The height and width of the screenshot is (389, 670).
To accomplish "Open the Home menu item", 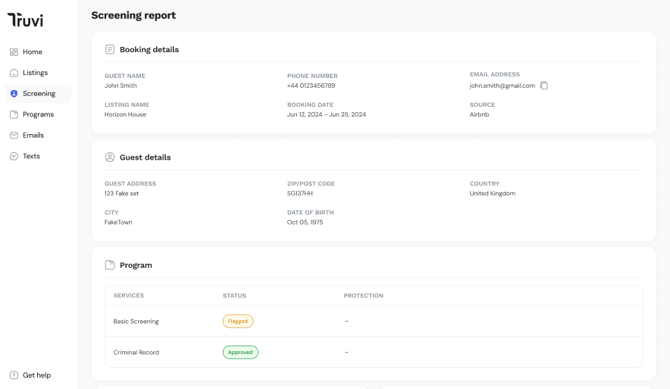I will (x=38, y=52).
